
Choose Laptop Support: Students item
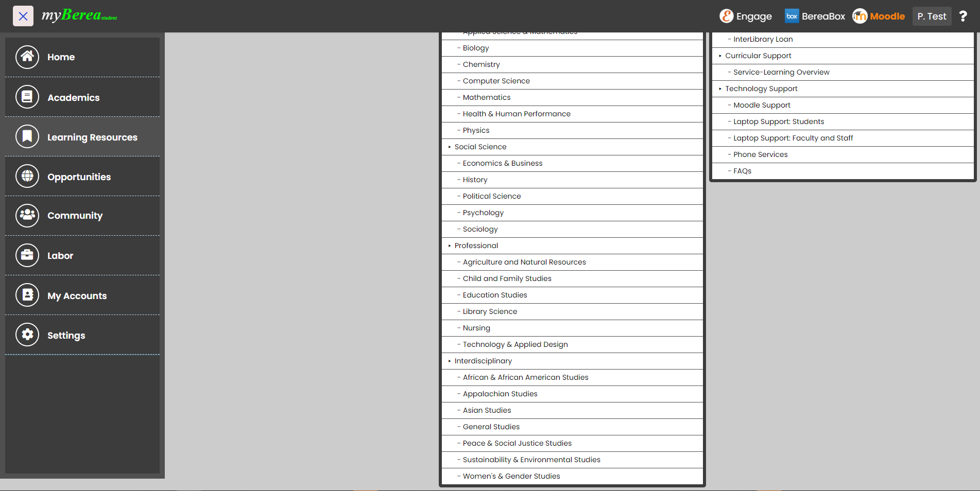[x=778, y=121]
